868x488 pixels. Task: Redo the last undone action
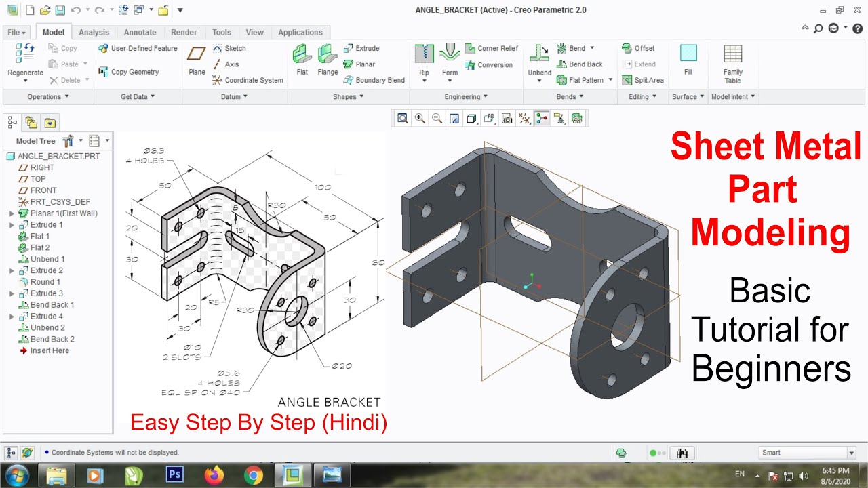coord(100,10)
